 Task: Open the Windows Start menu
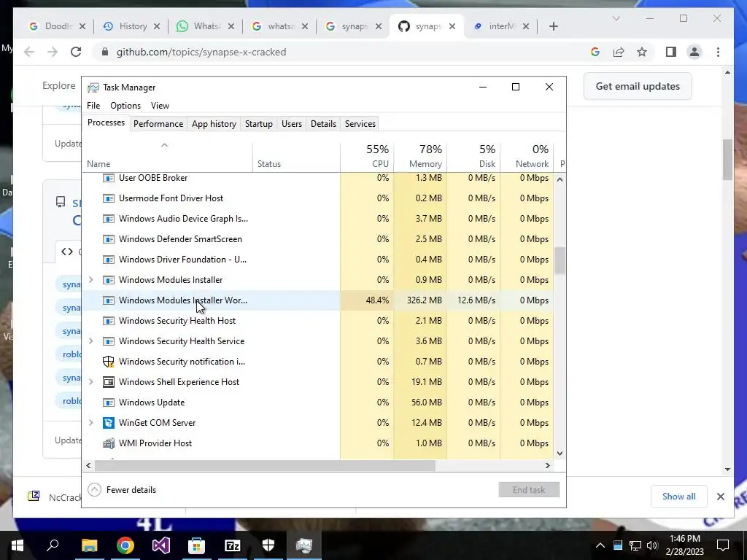[x=18, y=545]
